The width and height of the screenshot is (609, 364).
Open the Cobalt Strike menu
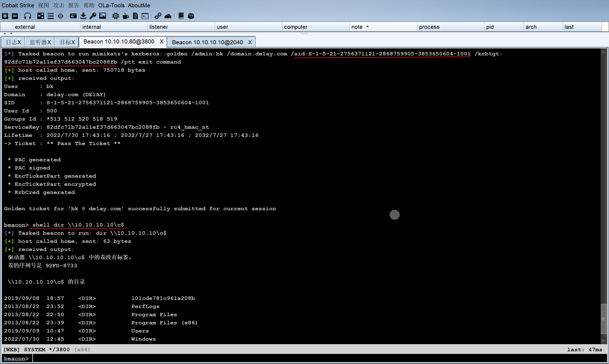pos(18,5)
